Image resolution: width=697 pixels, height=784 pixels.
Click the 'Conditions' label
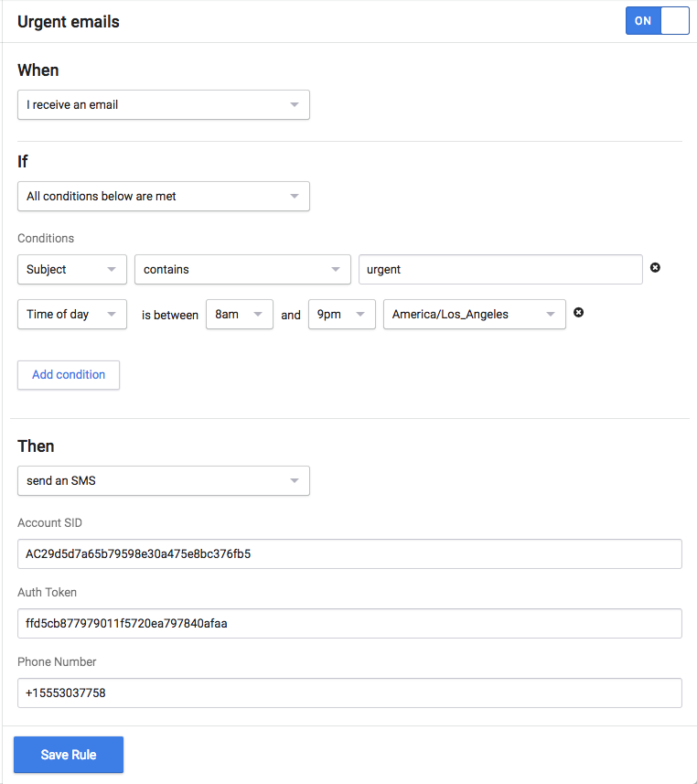pos(46,239)
